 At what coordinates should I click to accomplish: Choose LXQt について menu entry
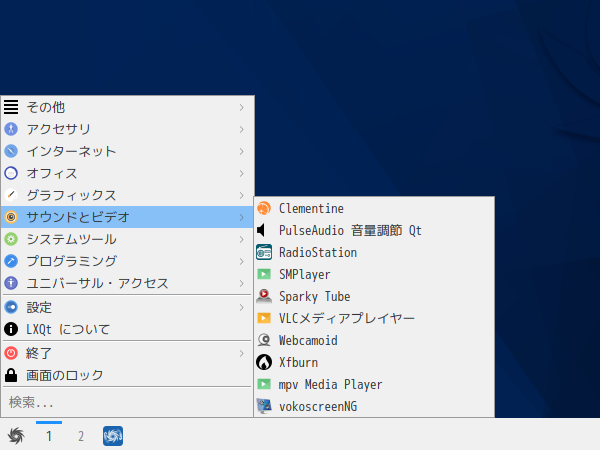click(x=127, y=329)
